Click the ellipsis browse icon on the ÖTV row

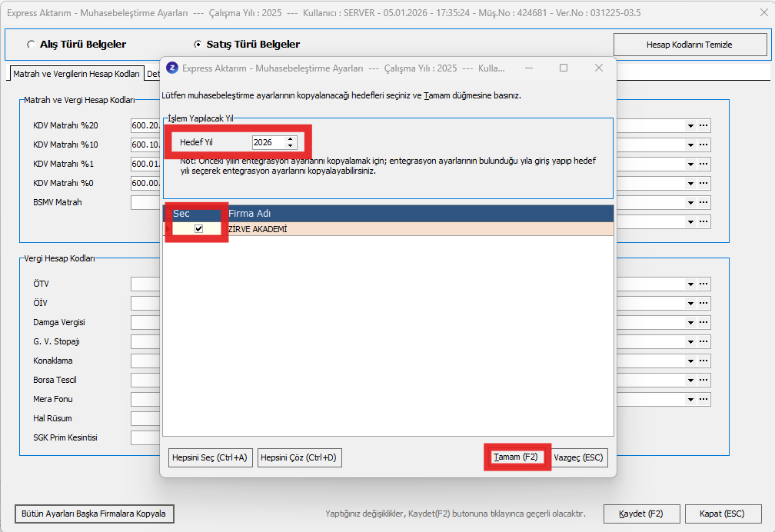coord(703,284)
